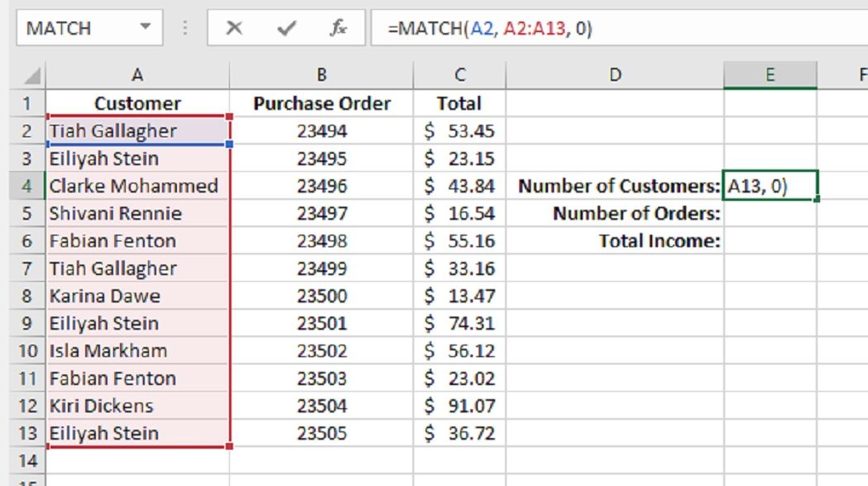Click the Name Box showing MATCH
The width and height of the screenshot is (868, 486).
point(89,27)
